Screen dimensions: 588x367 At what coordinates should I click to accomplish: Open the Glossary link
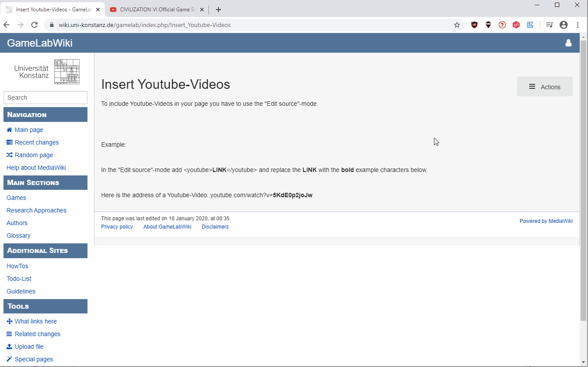coord(18,236)
